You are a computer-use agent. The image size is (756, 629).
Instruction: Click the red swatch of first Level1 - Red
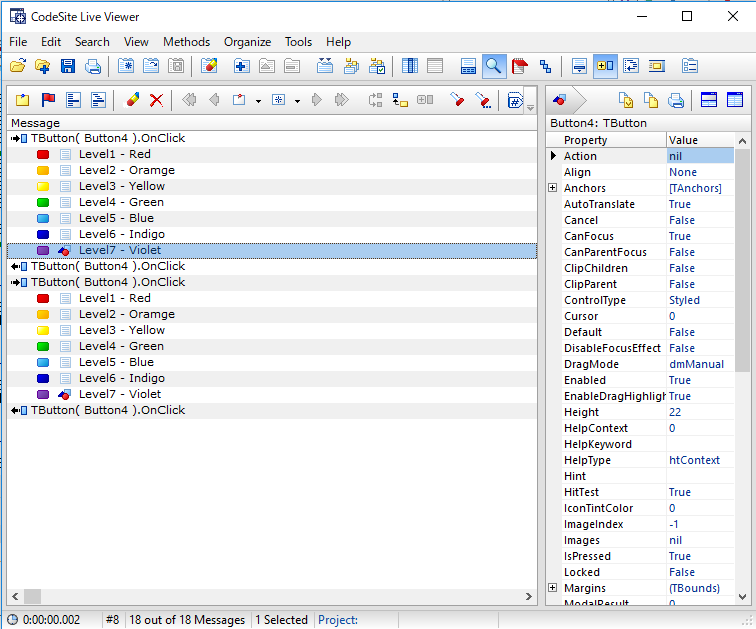pos(43,154)
